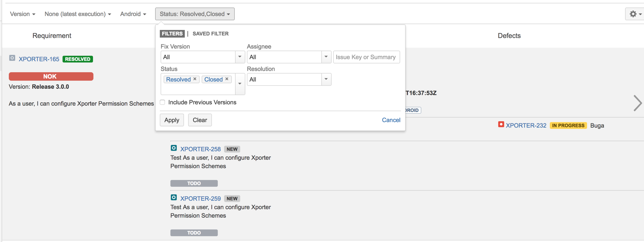Open the None (latest execution) dropdown
Viewport: 644px width, 242px height.
78,14
